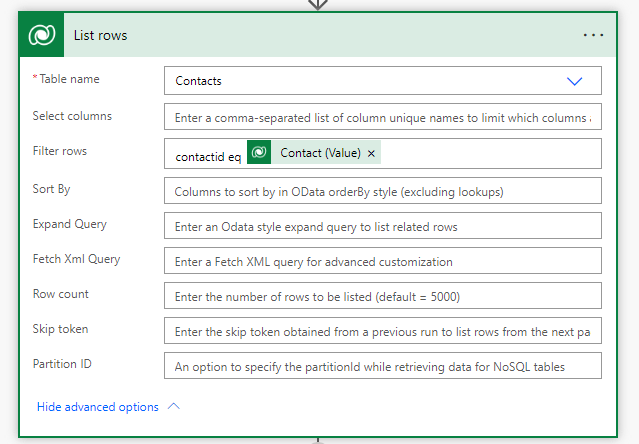The height and width of the screenshot is (444, 639).
Task: Click the connector arrow below the card
Action: click(318, 440)
